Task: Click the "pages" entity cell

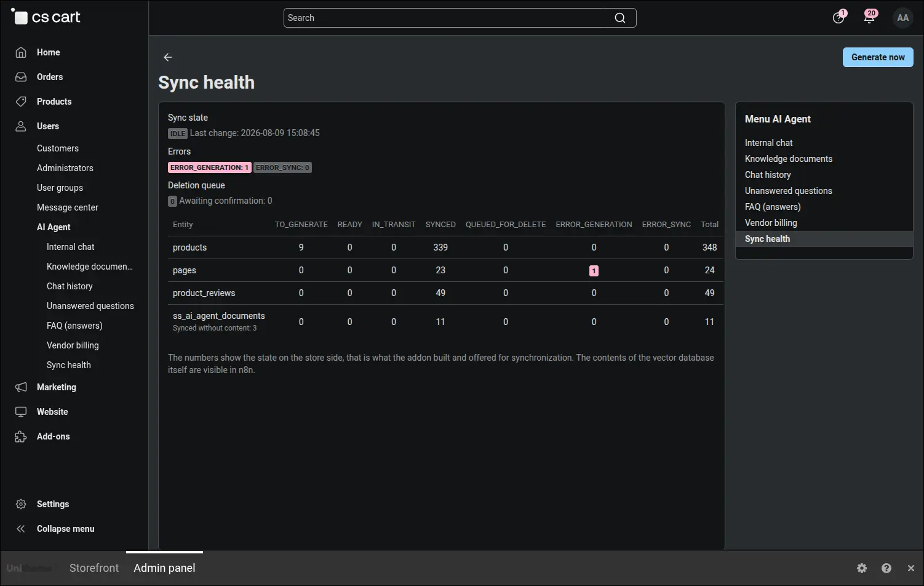Action: [185, 270]
